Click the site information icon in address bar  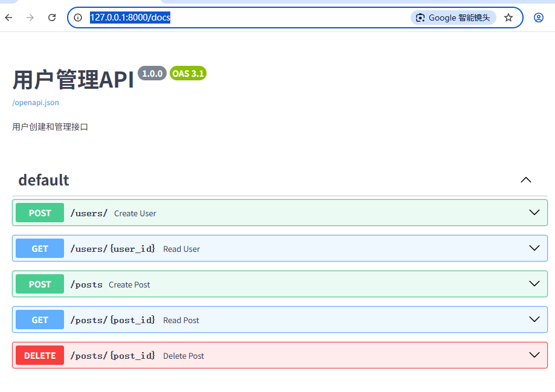(x=78, y=18)
